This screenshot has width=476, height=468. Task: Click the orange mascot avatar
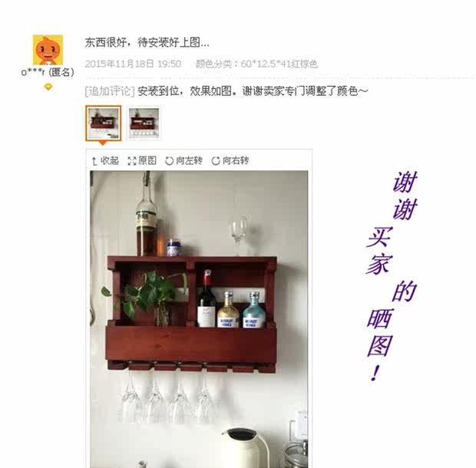click(48, 50)
